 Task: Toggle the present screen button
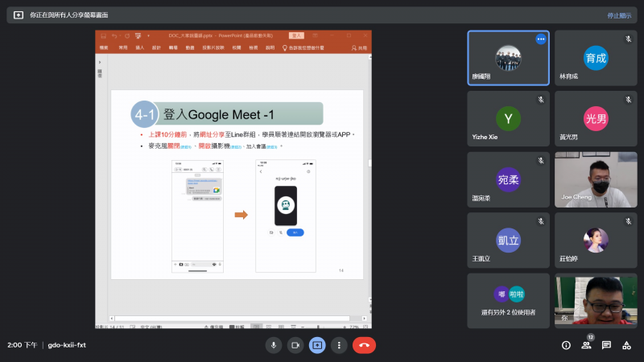317,344
